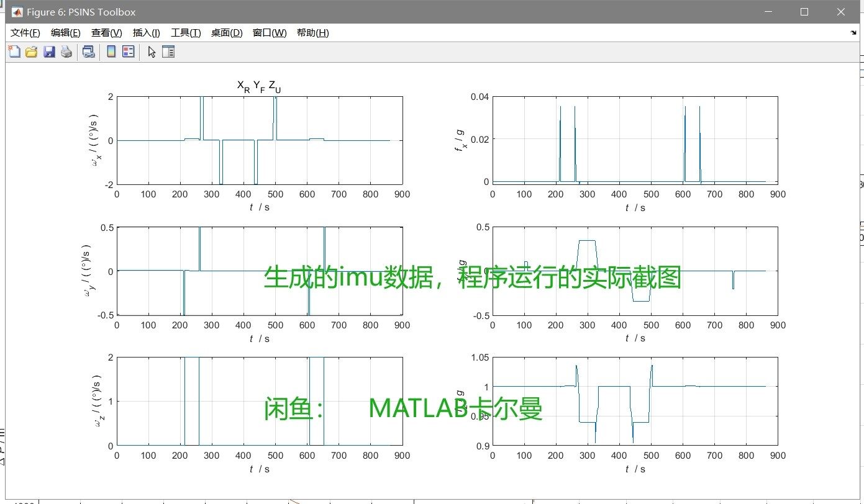
Task: Close the Figure 6 PSINS Toolbox window
Action: click(x=840, y=12)
